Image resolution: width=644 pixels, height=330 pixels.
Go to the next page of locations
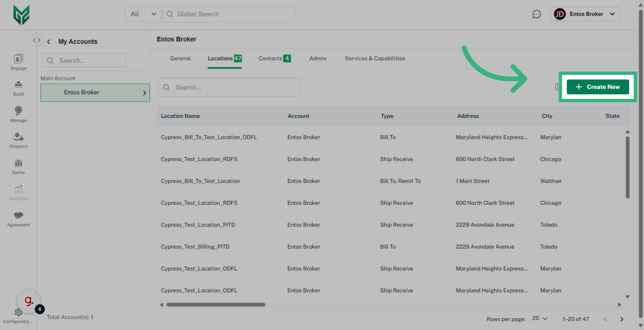[x=622, y=319]
